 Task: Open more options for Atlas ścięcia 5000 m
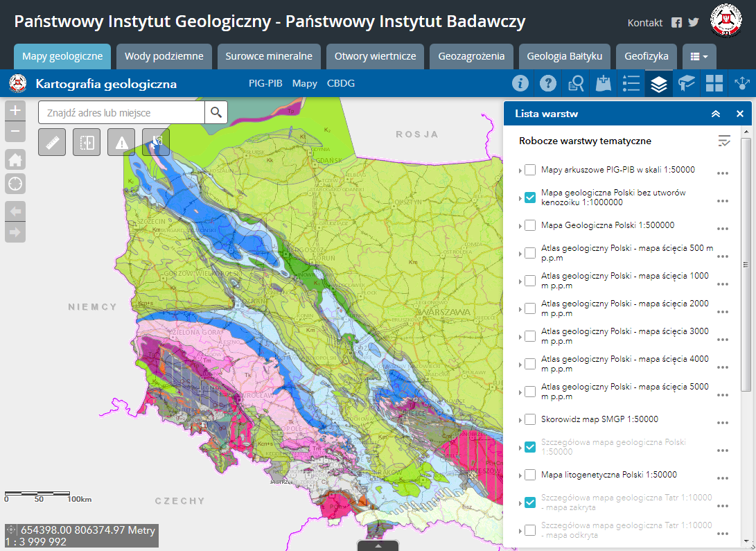click(722, 395)
